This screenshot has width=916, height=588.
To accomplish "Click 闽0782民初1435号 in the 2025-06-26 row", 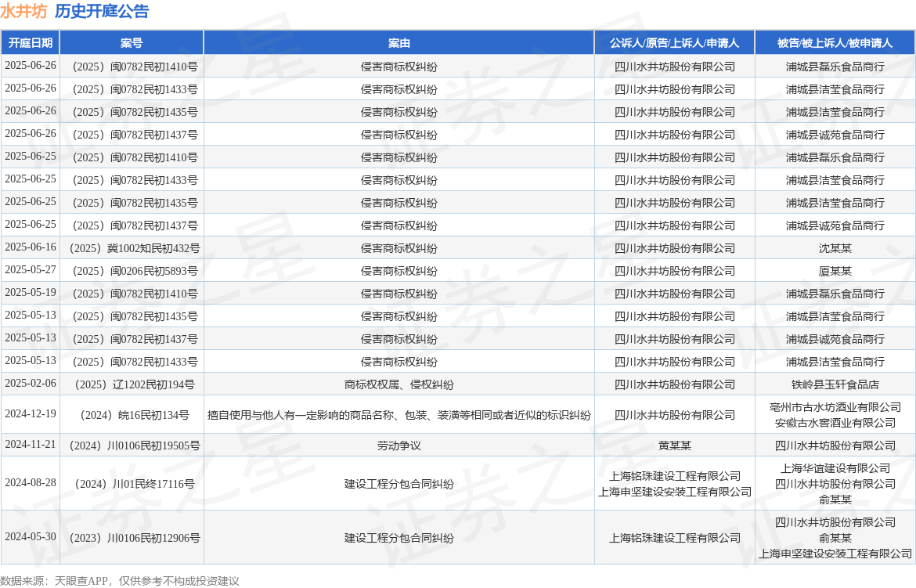I will click(x=134, y=112).
